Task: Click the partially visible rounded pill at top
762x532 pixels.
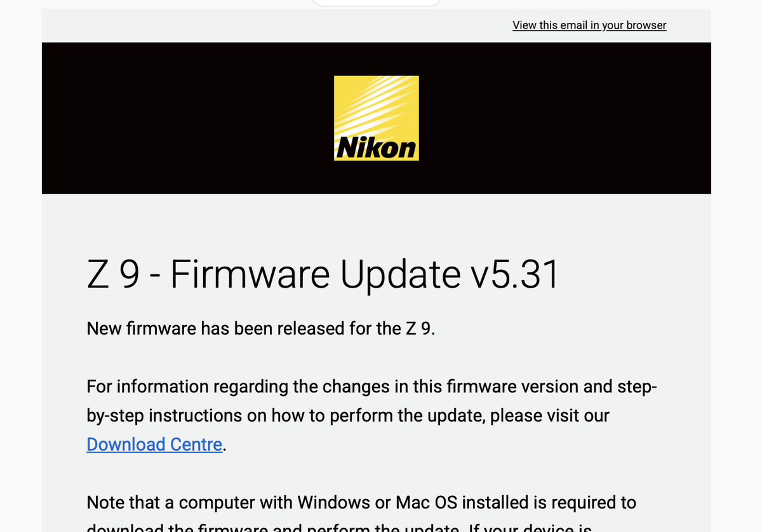Action: click(x=376, y=3)
